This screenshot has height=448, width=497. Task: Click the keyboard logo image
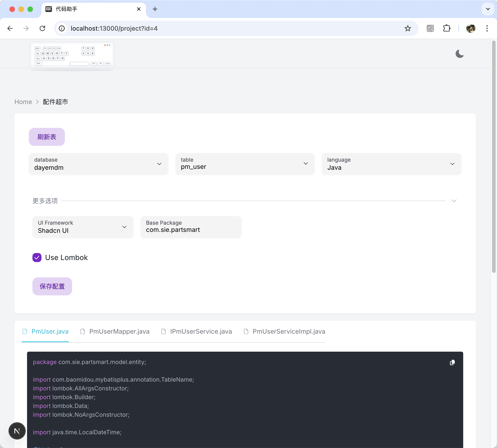click(x=72, y=55)
